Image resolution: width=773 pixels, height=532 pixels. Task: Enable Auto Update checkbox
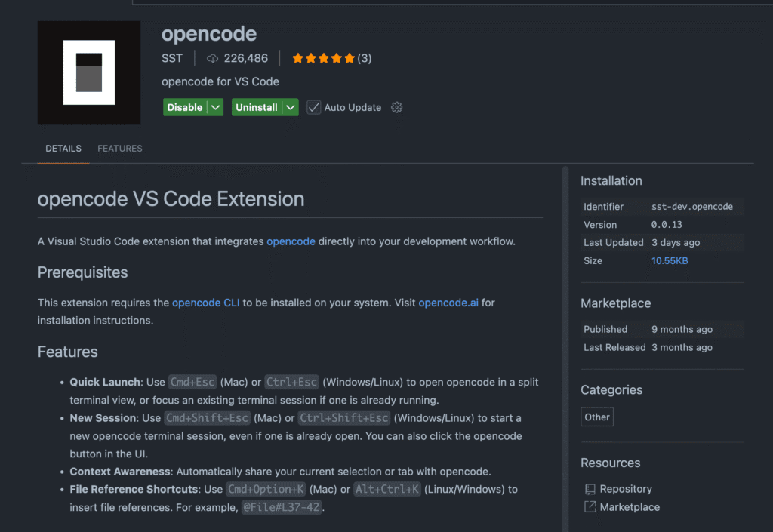313,107
